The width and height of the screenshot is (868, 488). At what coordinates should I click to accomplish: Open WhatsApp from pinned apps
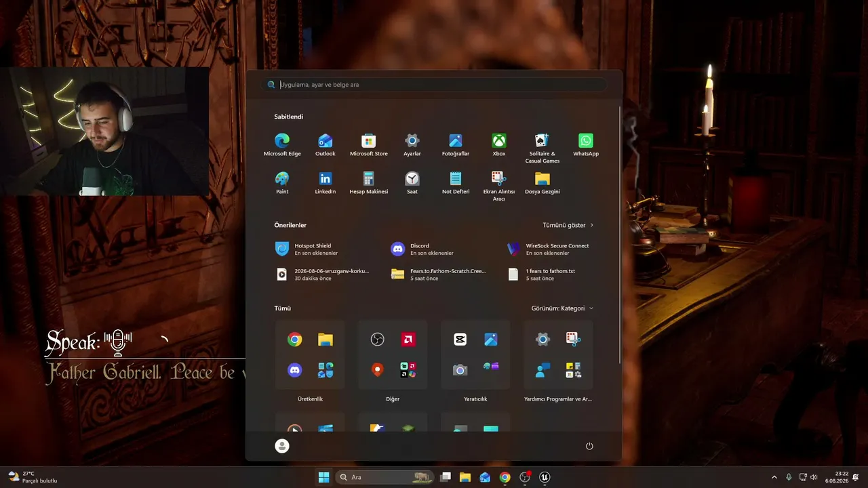[586, 145]
